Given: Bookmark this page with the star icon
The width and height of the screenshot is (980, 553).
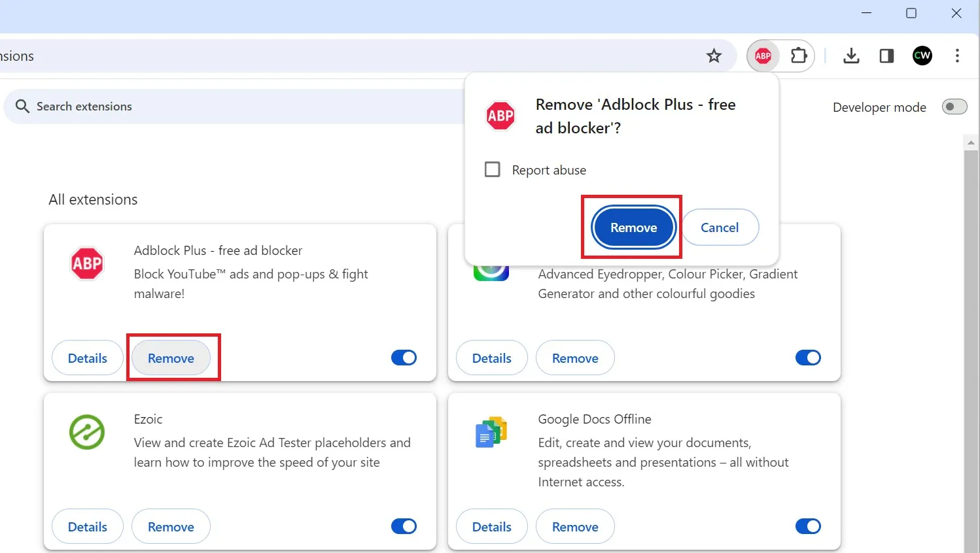Looking at the screenshot, I should pyautogui.click(x=714, y=56).
